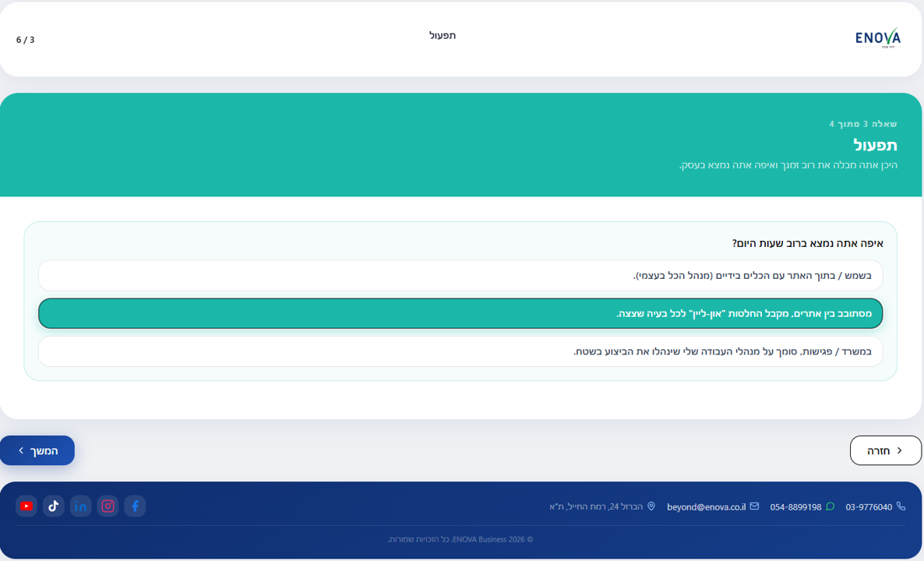Go back with the חזרה button
This screenshot has width=924, height=561.
pos(885,450)
